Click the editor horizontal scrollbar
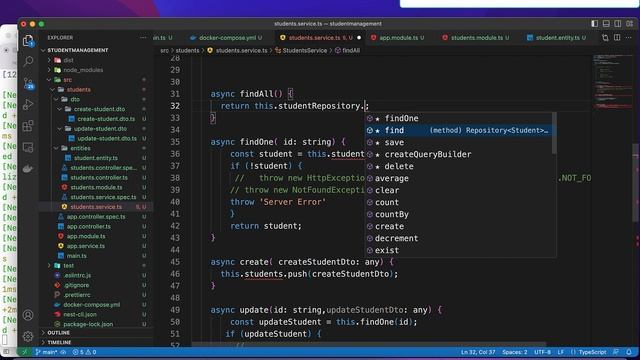The height and width of the screenshot is (360, 640). point(369,344)
